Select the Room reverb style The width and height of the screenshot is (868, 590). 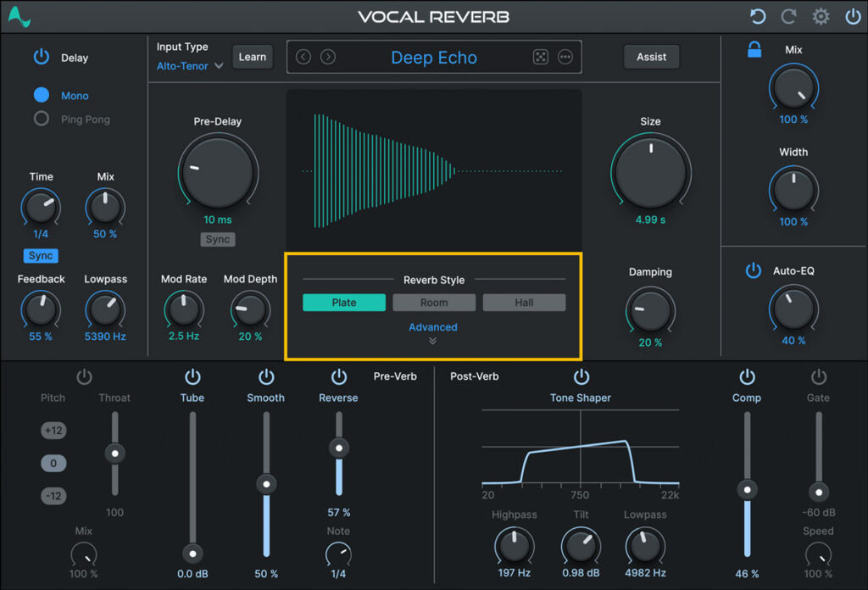[x=434, y=303]
